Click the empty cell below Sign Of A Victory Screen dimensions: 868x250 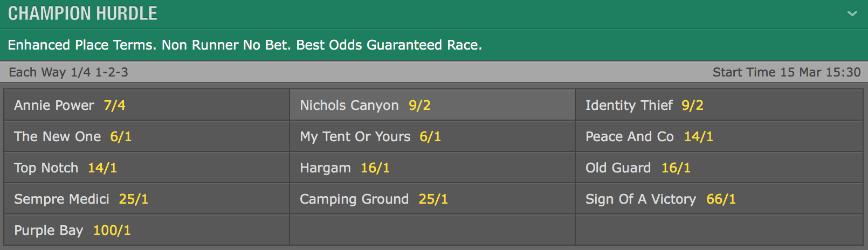tap(719, 230)
